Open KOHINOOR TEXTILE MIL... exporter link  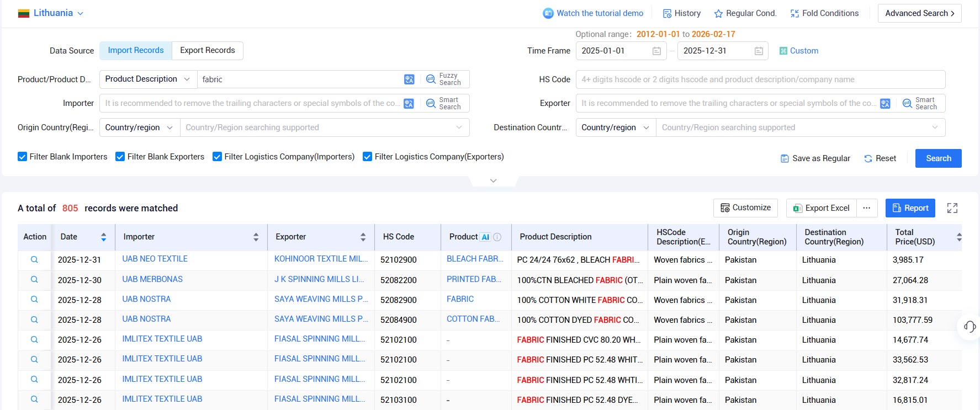(x=321, y=259)
